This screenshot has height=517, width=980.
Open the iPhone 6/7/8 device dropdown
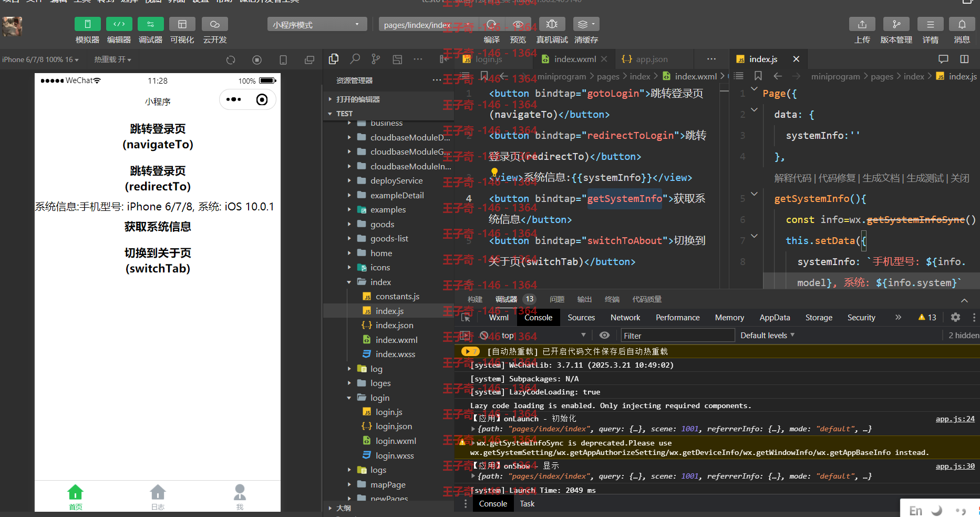point(40,59)
